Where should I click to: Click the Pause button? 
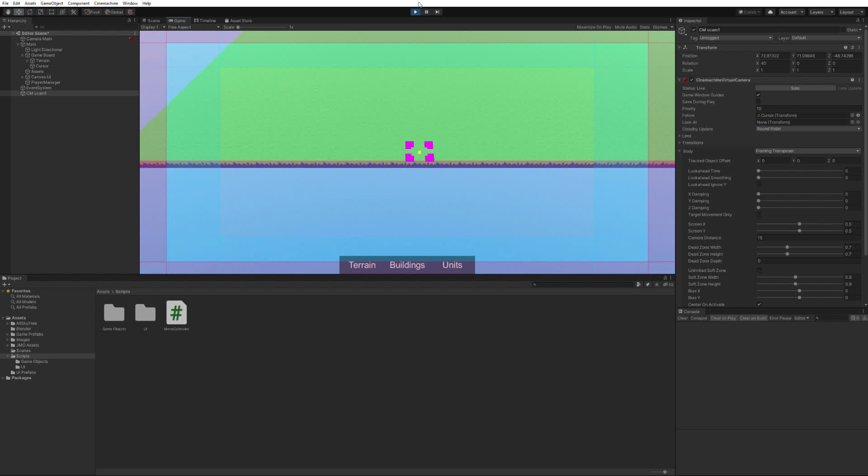[426, 12]
